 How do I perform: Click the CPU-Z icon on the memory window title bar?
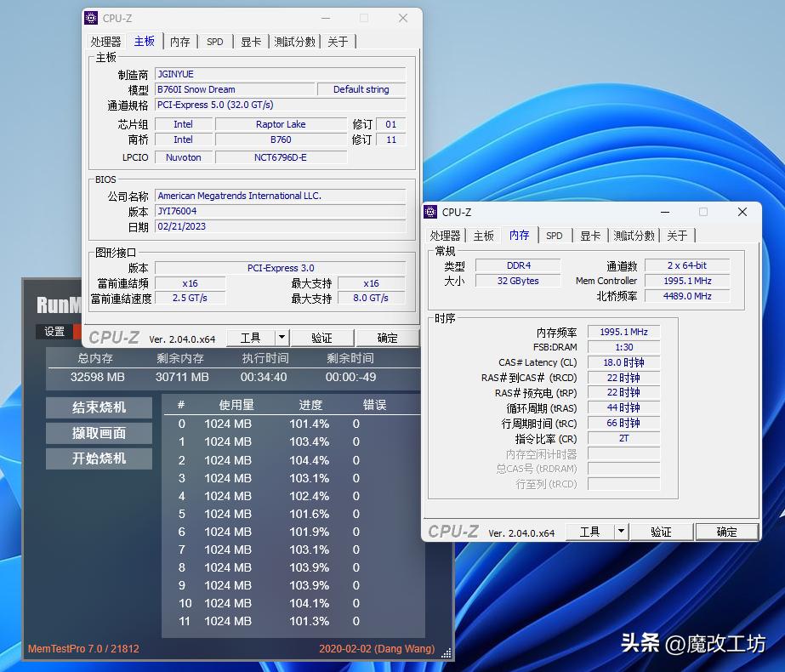pyautogui.click(x=429, y=212)
